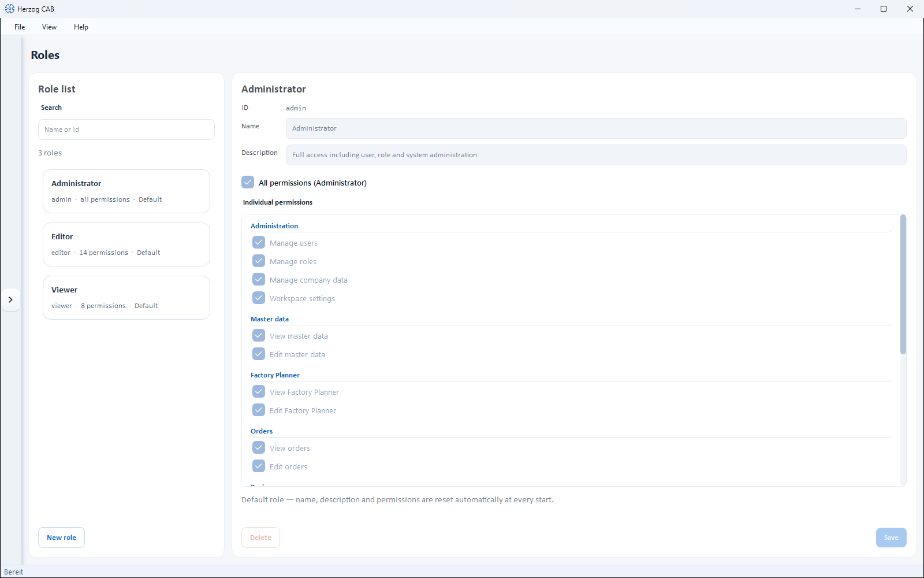Click the 'Bereit' status bar text
924x578 pixels.
[14, 572]
